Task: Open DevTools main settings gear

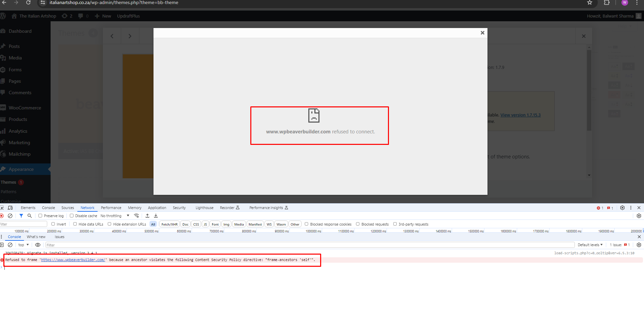Action: (622, 208)
